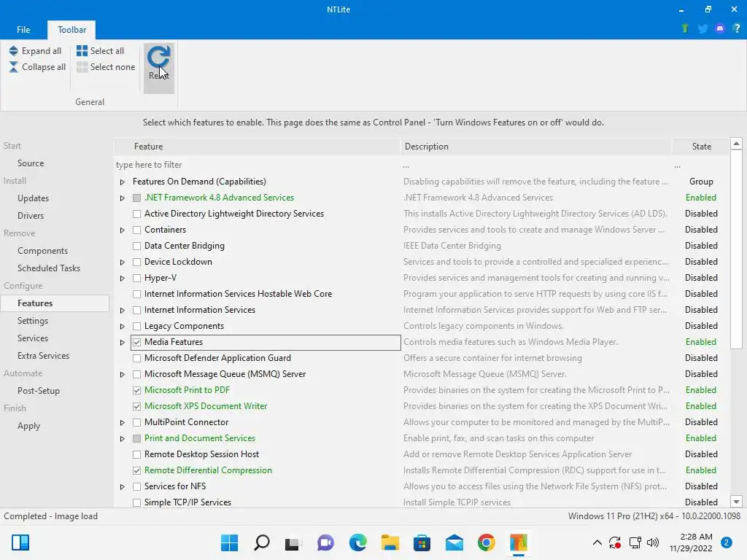The image size is (747, 560).
Task: Click the 'type here to filter' field
Action: tap(258, 165)
